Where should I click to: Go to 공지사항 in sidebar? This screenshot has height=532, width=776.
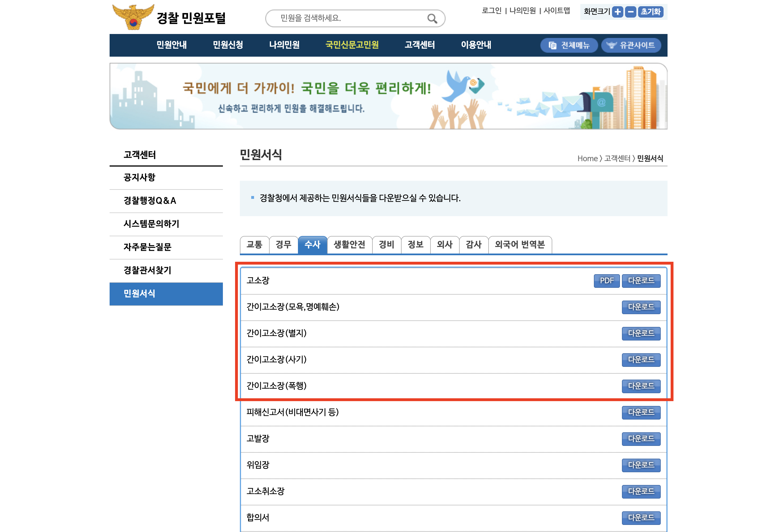[139, 177]
